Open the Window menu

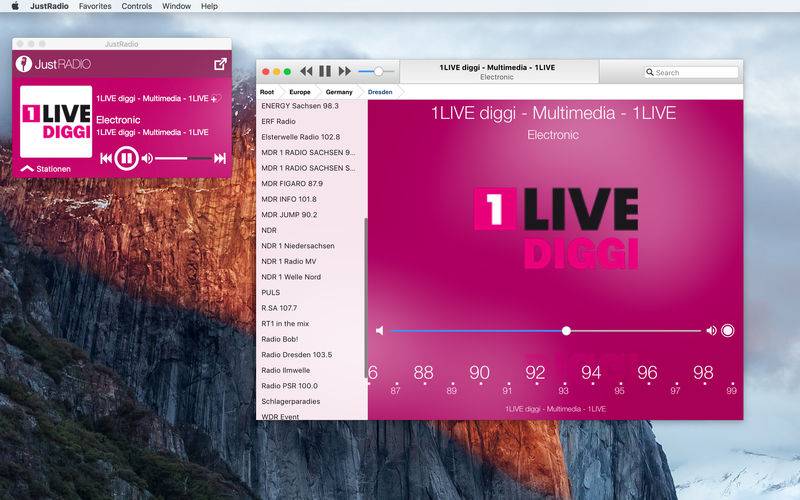(x=176, y=6)
